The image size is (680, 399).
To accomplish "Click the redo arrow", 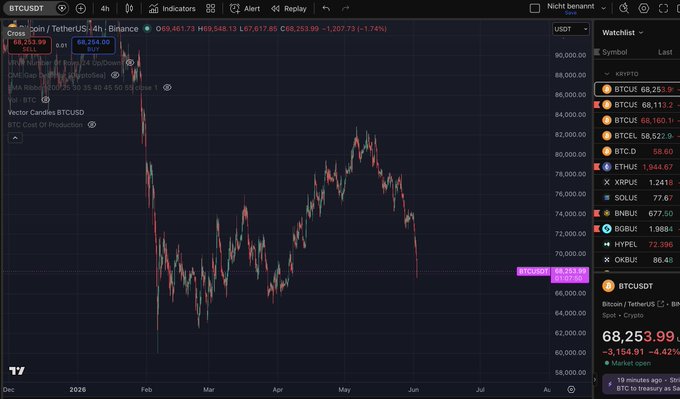I will (345, 8).
